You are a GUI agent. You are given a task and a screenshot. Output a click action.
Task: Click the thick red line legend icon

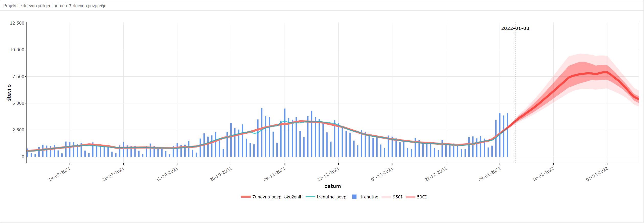(x=246, y=197)
